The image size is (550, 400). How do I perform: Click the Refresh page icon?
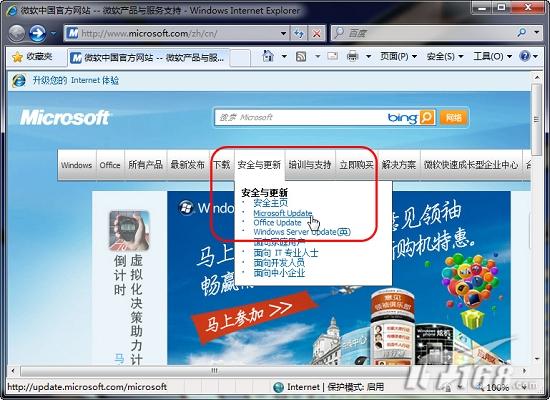pyautogui.click(x=299, y=34)
